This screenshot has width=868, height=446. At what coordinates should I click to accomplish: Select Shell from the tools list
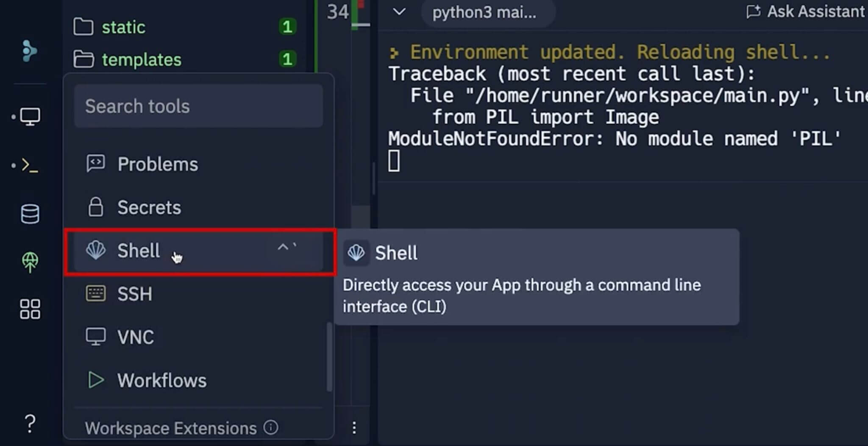click(198, 251)
